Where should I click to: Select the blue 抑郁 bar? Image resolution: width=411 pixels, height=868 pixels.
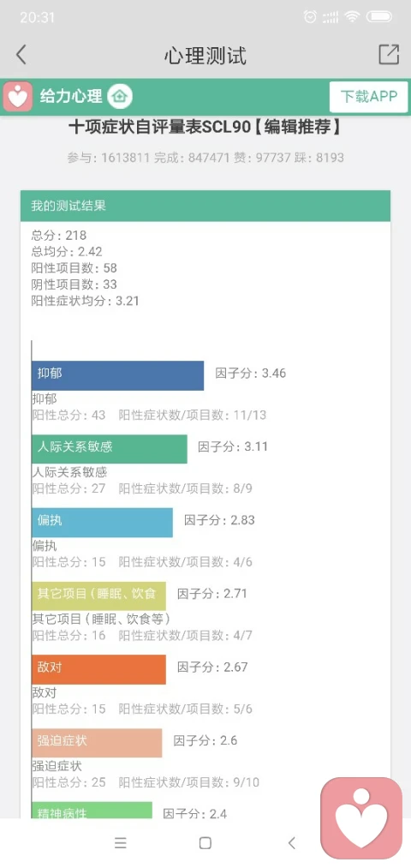click(x=118, y=376)
